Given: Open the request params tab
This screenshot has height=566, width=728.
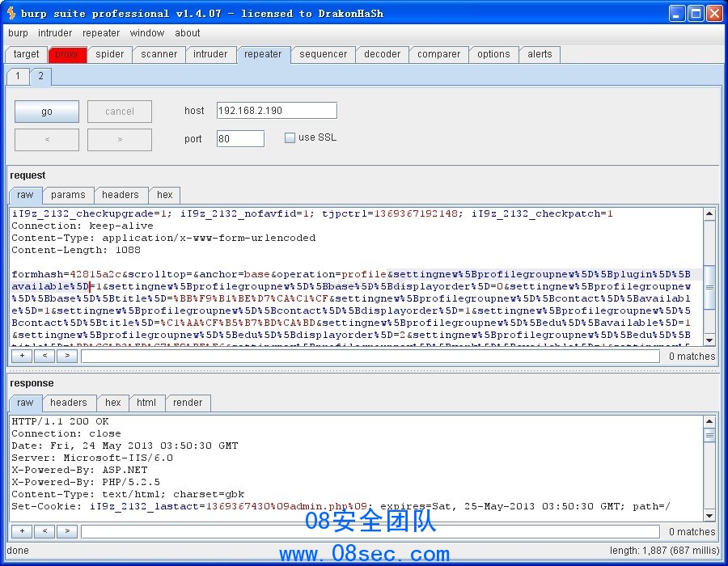Looking at the screenshot, I should (68, 195).
